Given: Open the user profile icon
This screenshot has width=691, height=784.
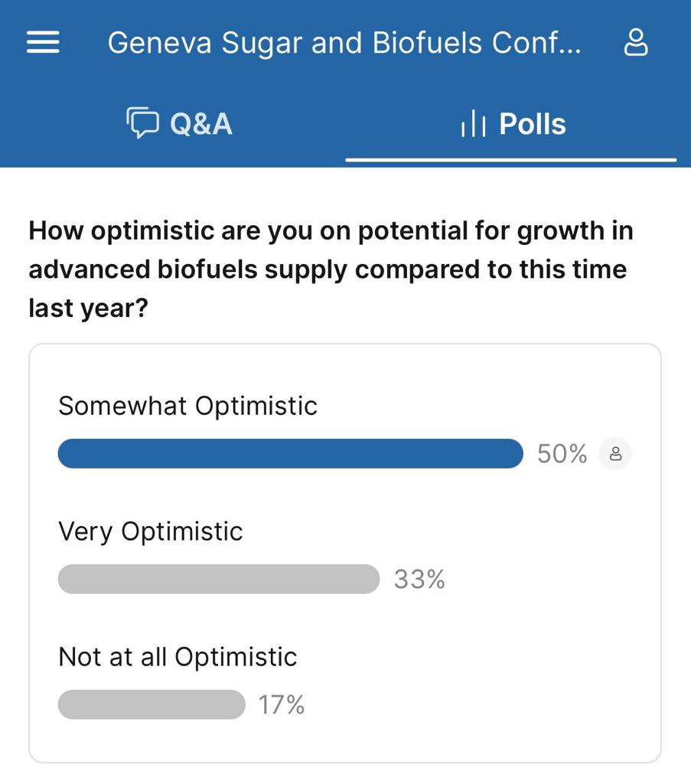Looking at the screenshot, I should click(636, 43).
